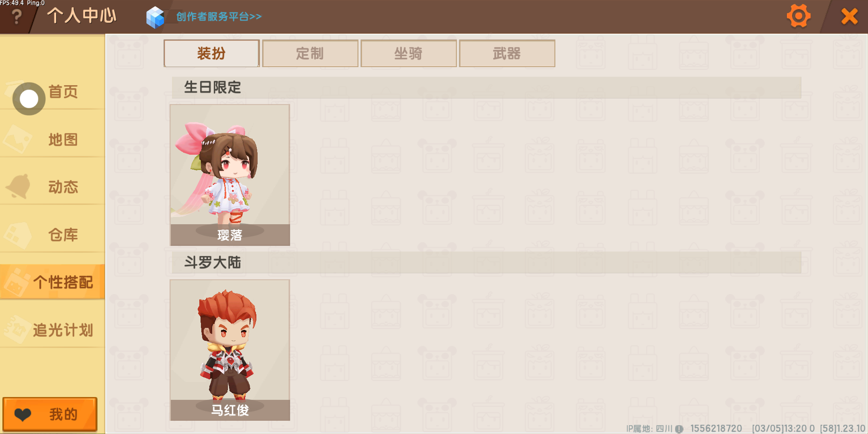
Task: Click the 我的 heart button
Action: click(50, 414)
